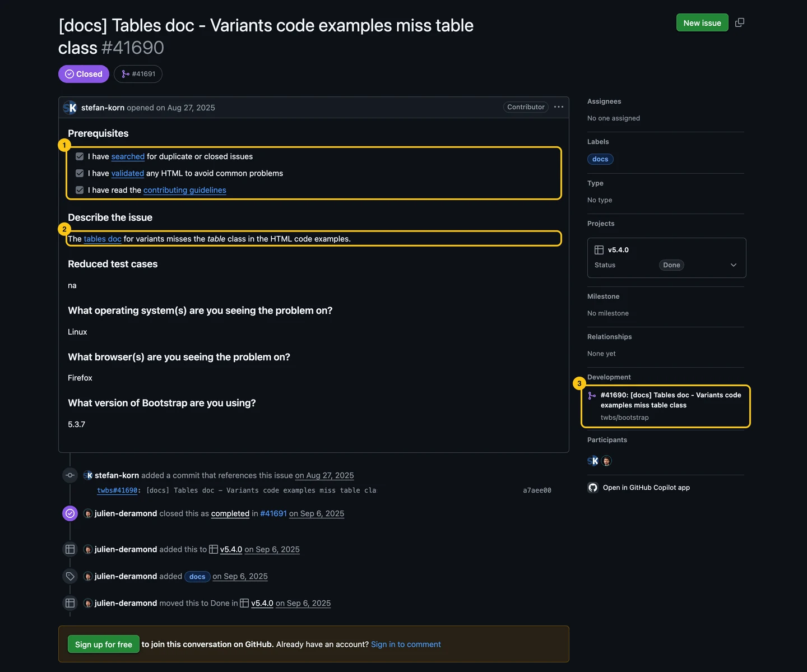Screen dimensions: 807x672
Task: Toggle 'validated any HTML' checkbox
Action: click(80, 173)
